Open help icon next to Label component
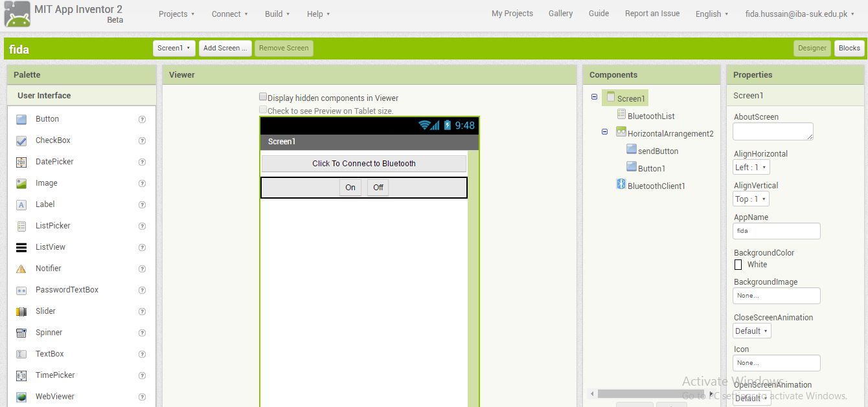Viewport: 868px width, 407px height. [142, 204]
